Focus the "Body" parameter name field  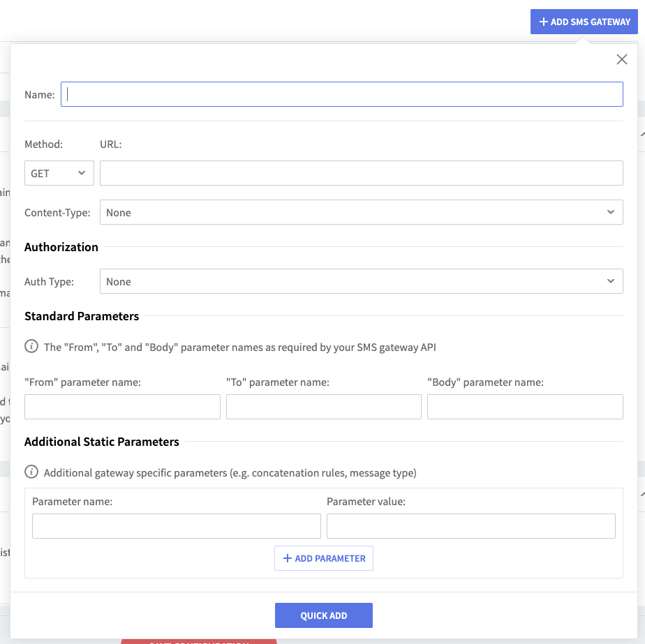tap(524, 406)
